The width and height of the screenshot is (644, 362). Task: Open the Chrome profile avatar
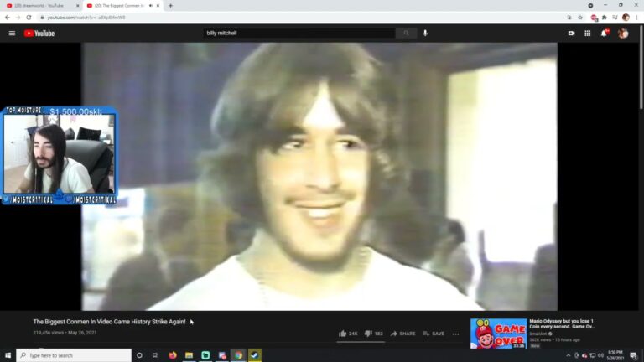click(x=626, y=18)
